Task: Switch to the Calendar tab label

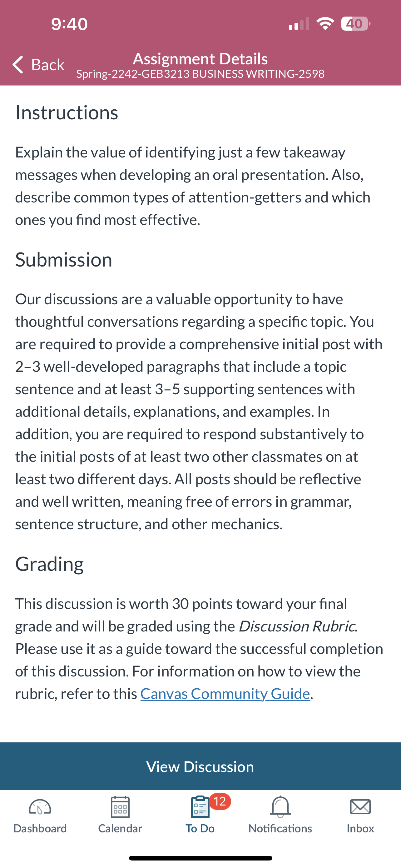Action: pyautogui.click(x=120, y=828)
